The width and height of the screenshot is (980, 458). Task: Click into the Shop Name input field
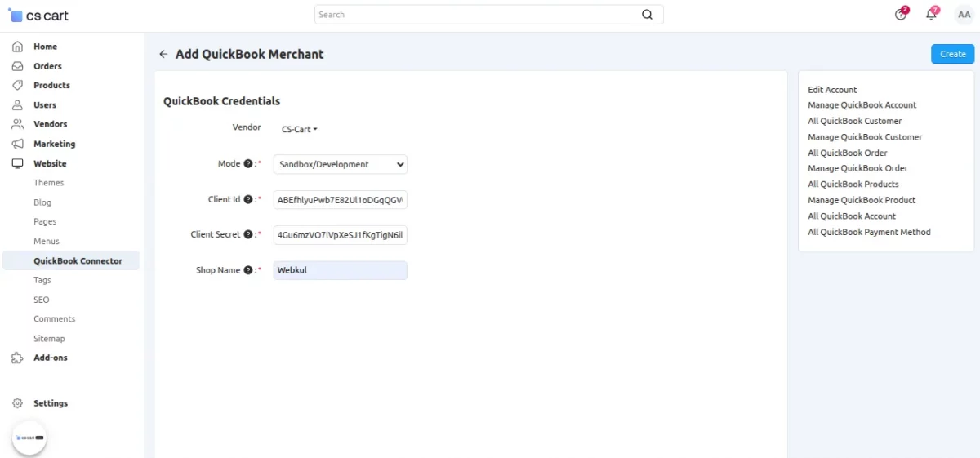click(x=340, y=270)
